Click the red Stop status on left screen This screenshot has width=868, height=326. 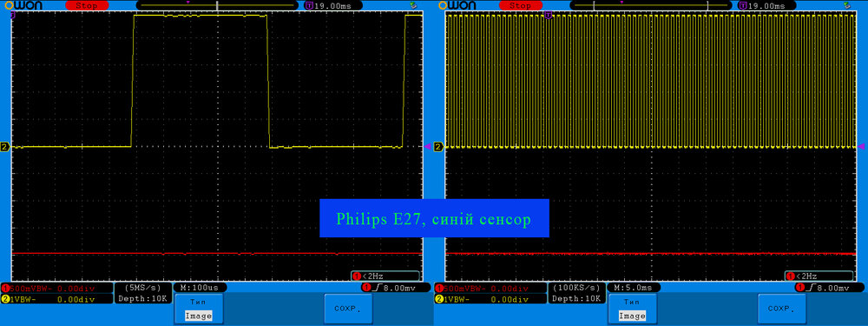pyautogui.click(x=86, y=5)
